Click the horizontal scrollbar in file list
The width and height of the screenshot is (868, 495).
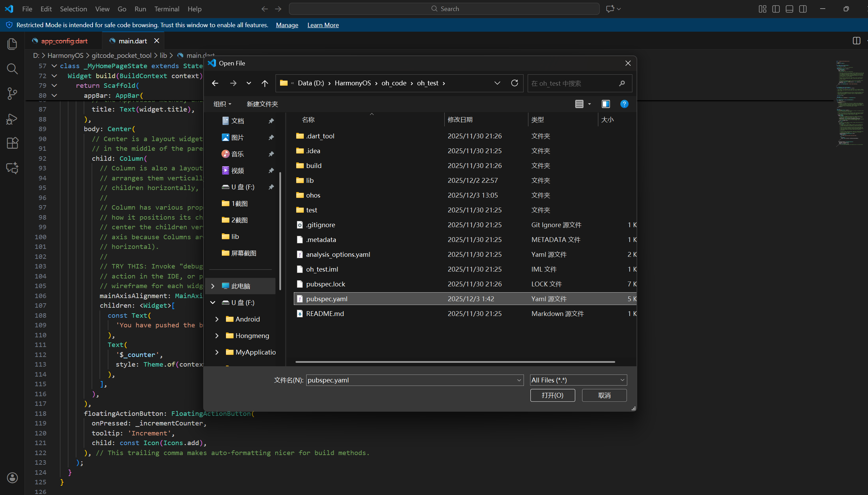(x=455, y=362)
